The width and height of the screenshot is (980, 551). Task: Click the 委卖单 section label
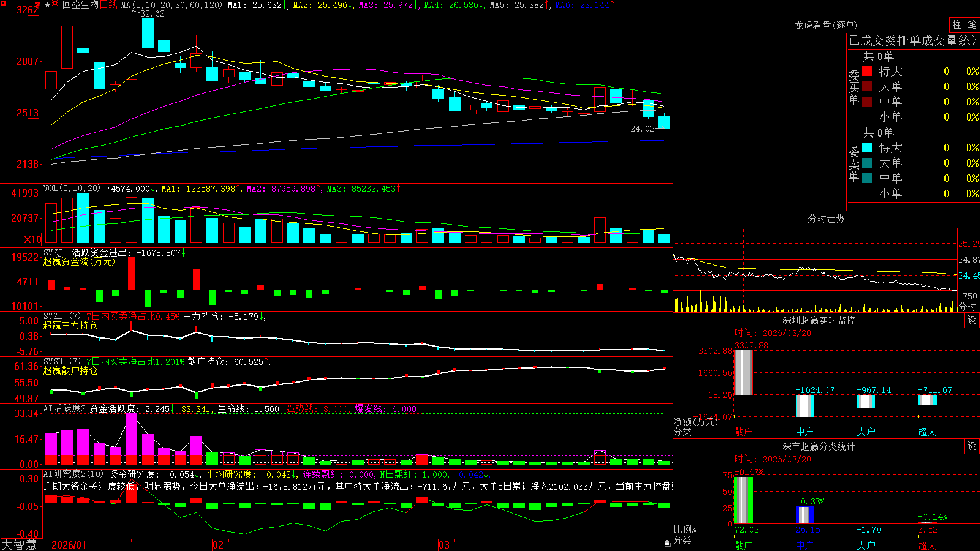coord(854,163)
